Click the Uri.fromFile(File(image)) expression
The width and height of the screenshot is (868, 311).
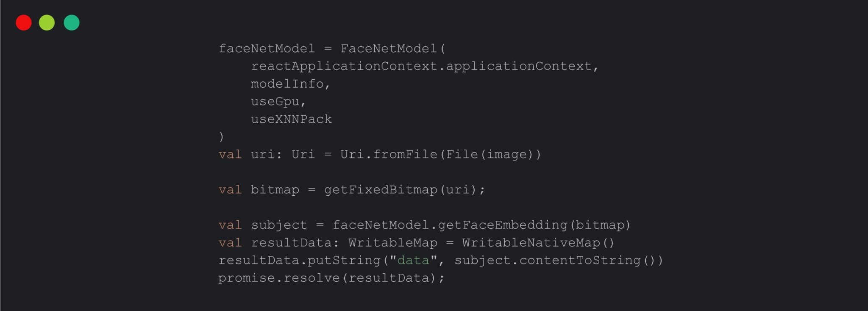(440, 155)
